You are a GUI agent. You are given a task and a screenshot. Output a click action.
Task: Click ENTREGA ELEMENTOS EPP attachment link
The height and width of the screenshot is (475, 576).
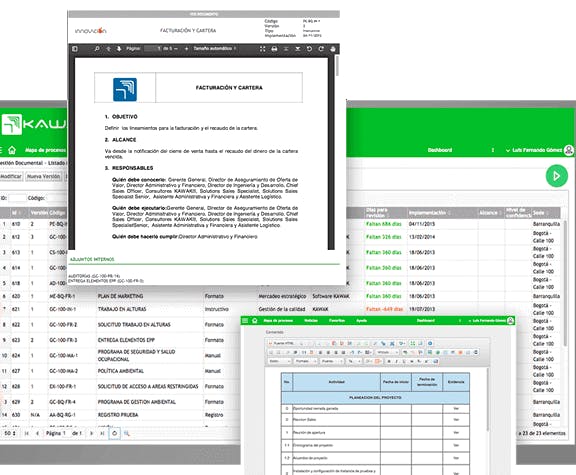pos(106,281)
